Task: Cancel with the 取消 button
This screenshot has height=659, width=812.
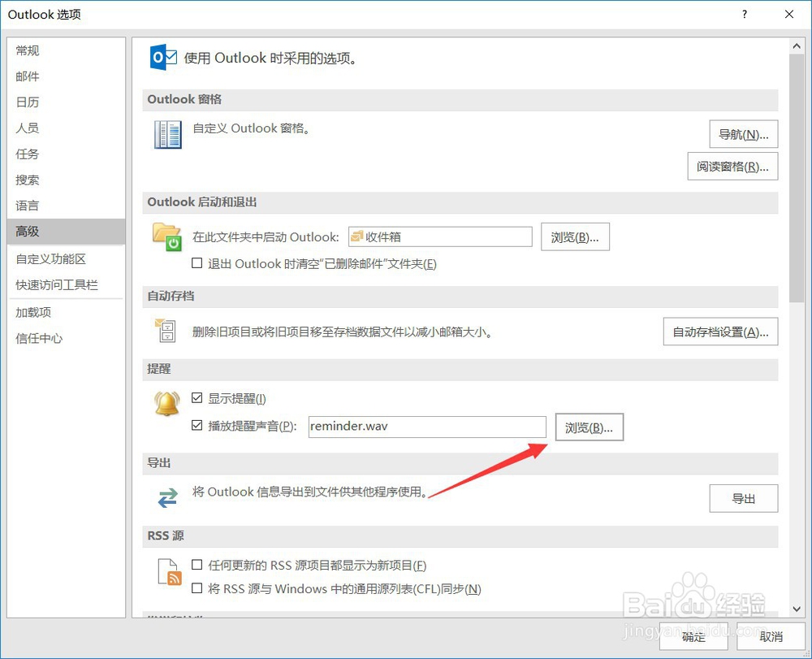Action: click(771, 636)
